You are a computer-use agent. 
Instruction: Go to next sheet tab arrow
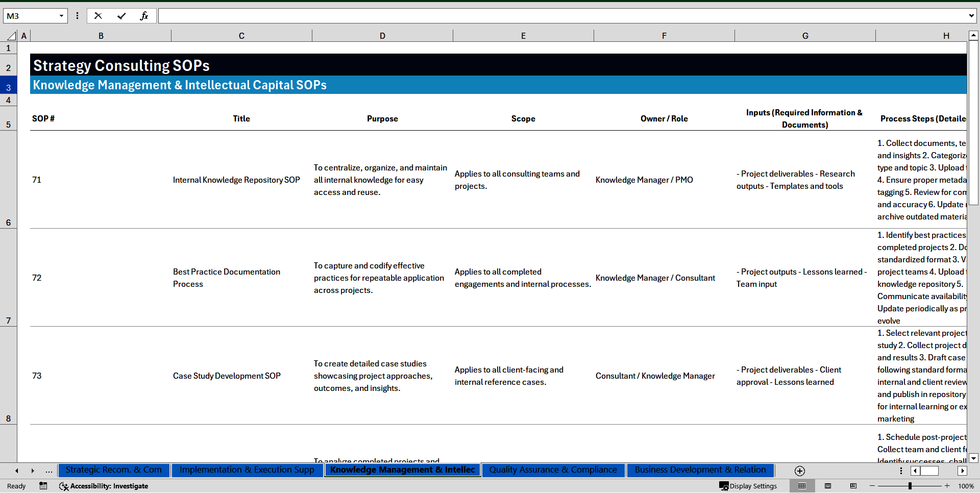33,471
